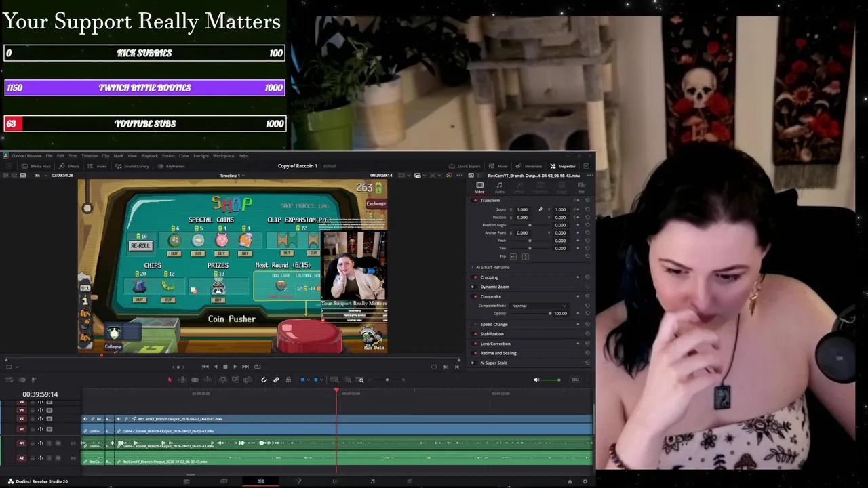Toggle the Cropping enable switch

(474, 277)
